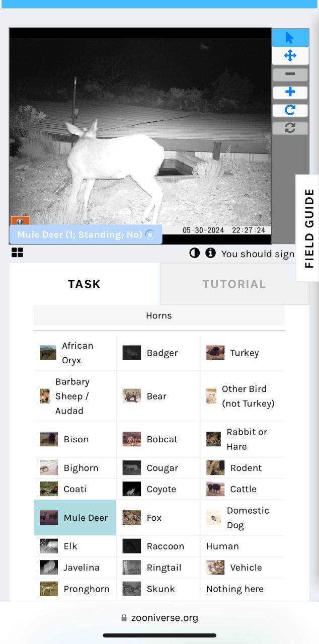The image size is (319, 644).
Task: Remove the Mule Deer classification tag
Action: pos(150,235)
